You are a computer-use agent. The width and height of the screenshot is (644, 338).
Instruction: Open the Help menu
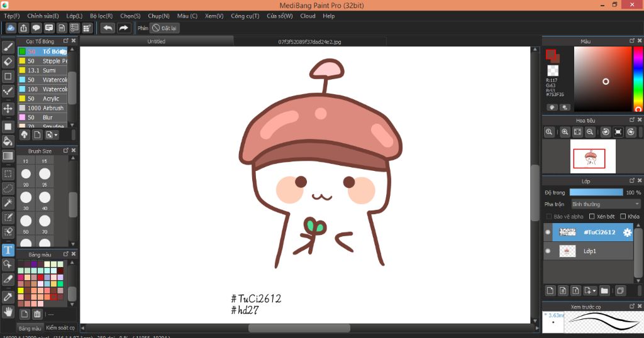[328, 16]
